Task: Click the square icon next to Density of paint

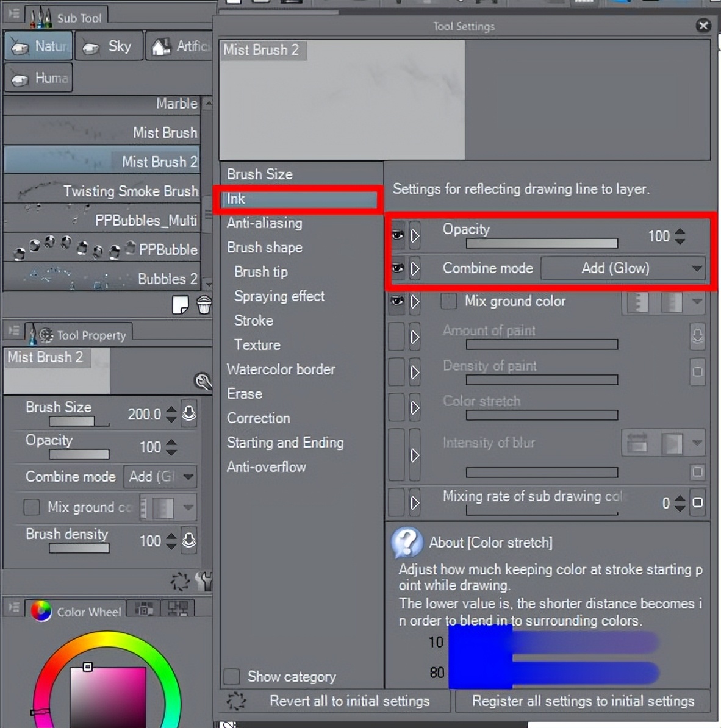Action: 697,371
